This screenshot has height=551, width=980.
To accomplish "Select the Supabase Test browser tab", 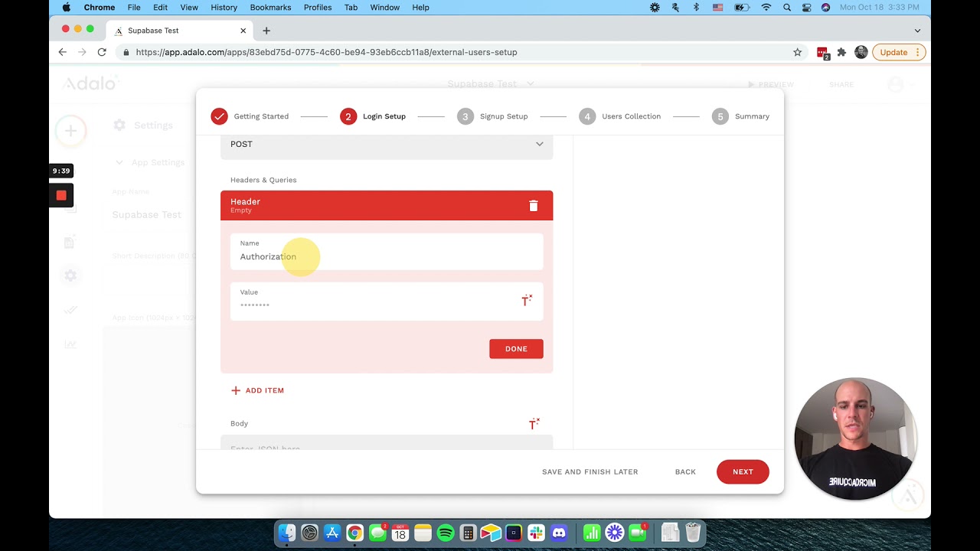I will [x=179, y=31].
